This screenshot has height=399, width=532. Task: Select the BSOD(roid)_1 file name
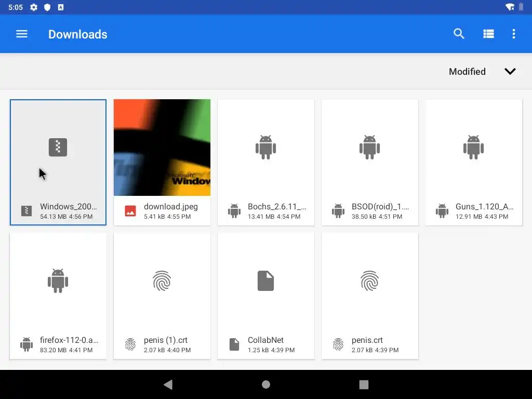380,207
